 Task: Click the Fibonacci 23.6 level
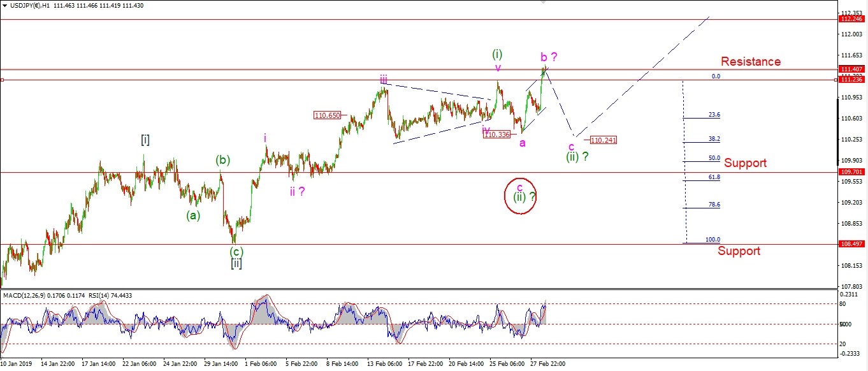point(714,115)
